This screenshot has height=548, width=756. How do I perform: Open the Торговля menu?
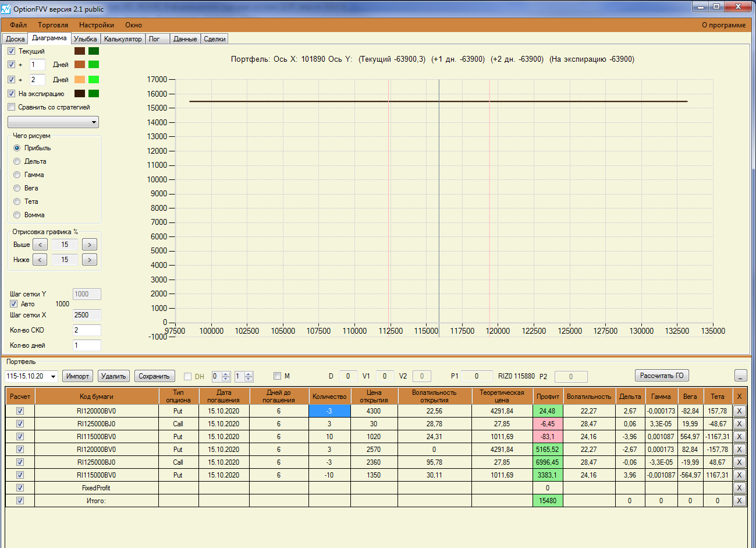click(x=53, y=25)
